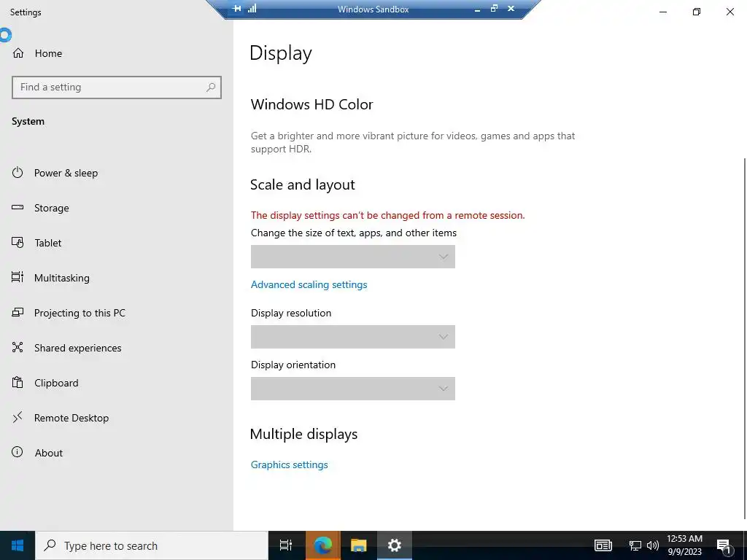Open Projecting to this PC
Screen dimensions: 747x560
pyautogui.click(x=80, y=313)
